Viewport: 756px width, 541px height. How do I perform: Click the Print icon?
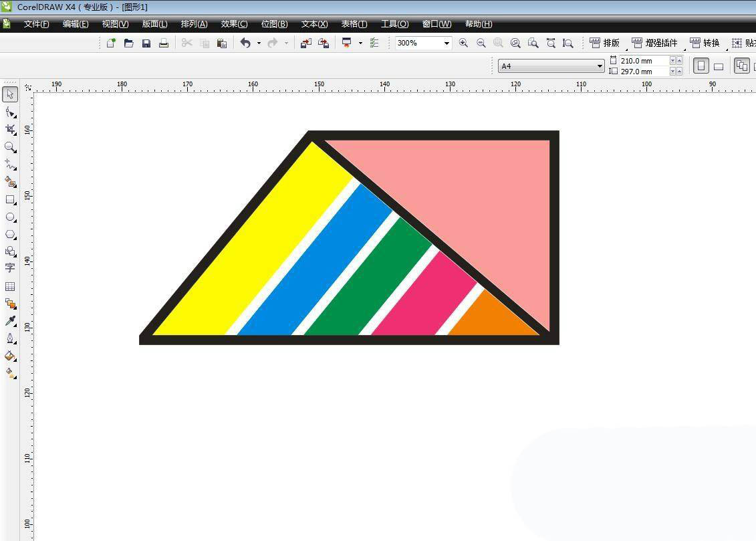click(x=163, y=43)
